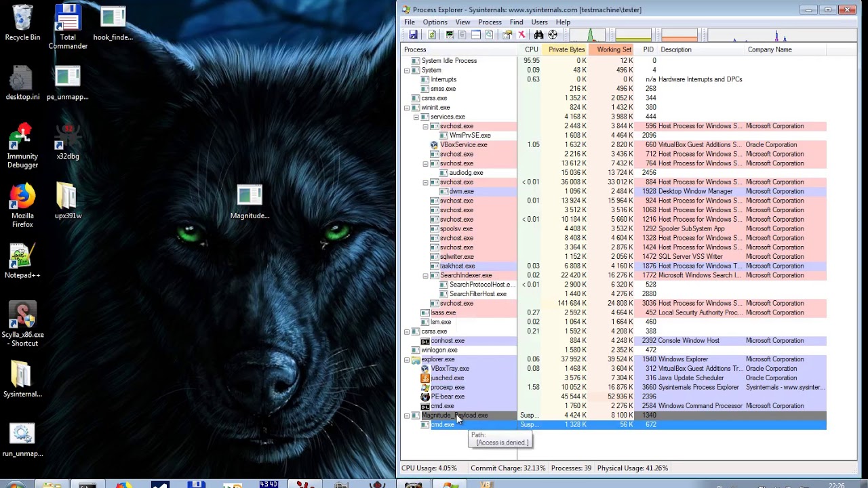Select the conhost.exe process

coord(614,340)
